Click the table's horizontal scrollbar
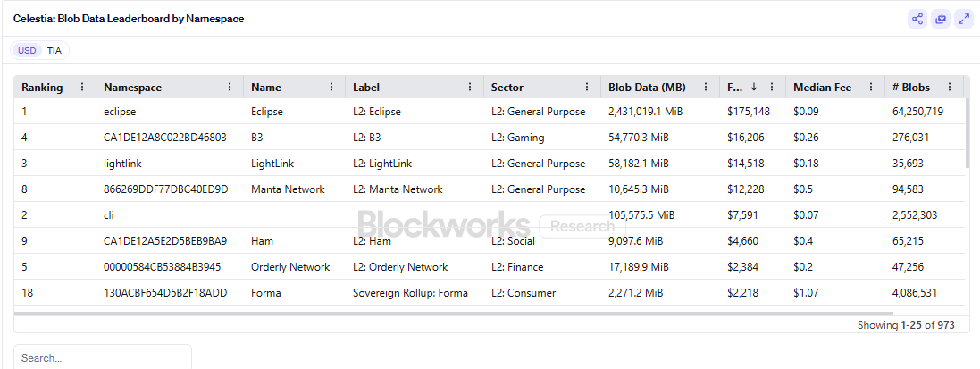The height and width of the screenshot is (369, 980). pyautogui.click(x=453, y=314)
